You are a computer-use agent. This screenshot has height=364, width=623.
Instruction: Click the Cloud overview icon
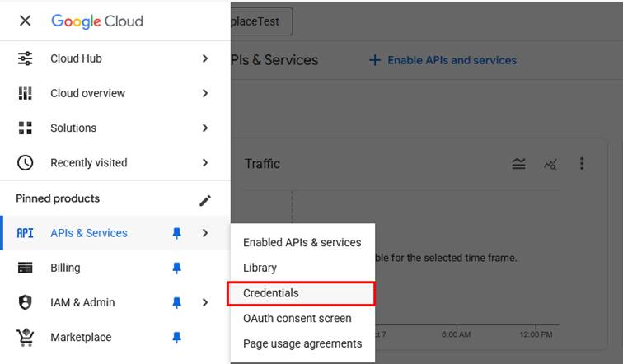pos(26,93)
